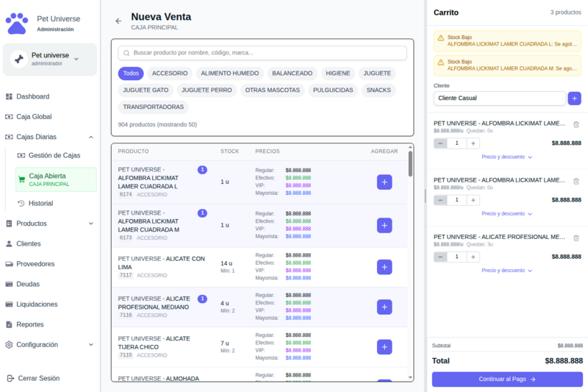Click the product search input field

[262, 53]
